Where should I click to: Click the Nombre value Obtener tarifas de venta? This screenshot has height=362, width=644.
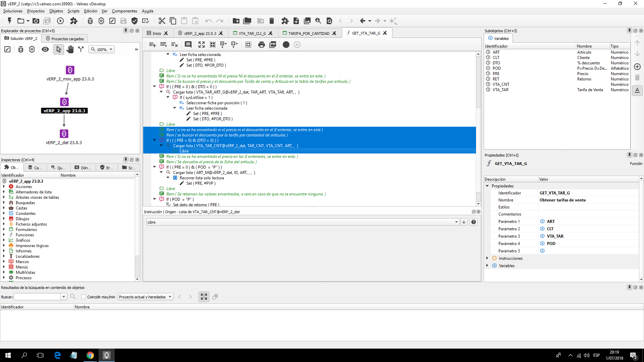[562, 200]
